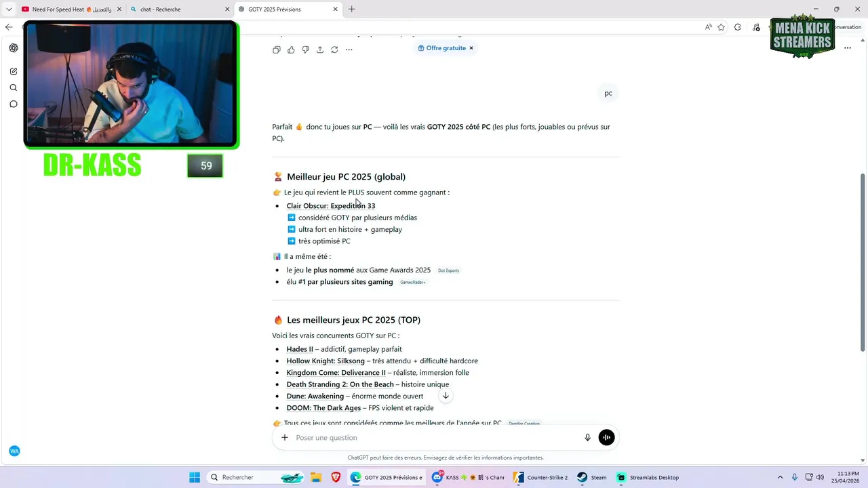Open the Hollow Knight: Silksong link

click(x=325, y=361)
